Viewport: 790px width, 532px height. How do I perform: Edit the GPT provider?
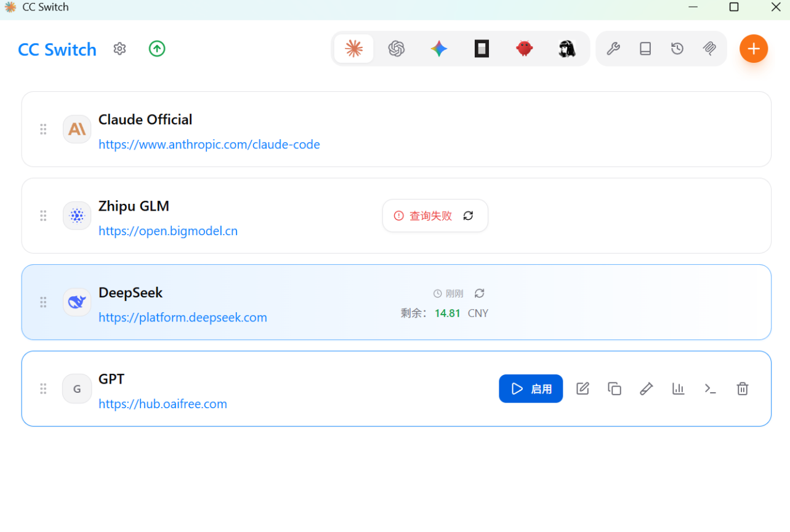(x=582, y=389)
